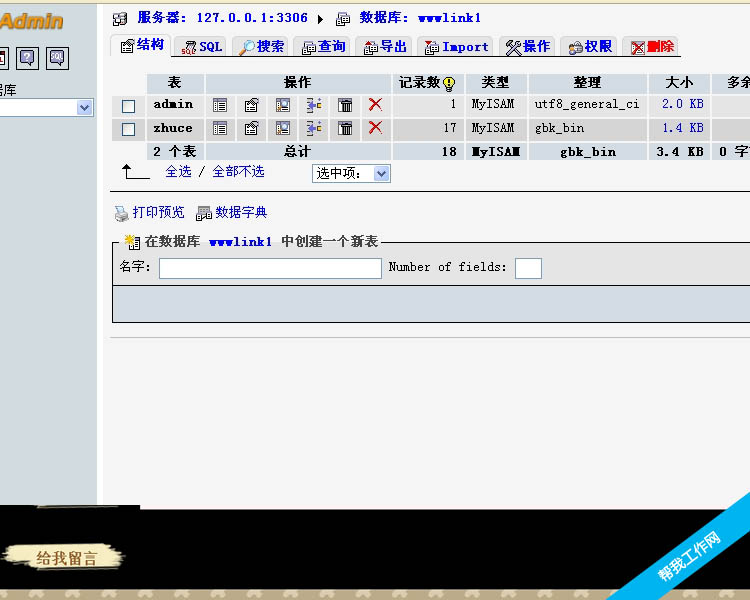Image resolution: width=750 pixels, height=600 pixels.
Task: Search in the zhuce table
Action: click(283, 128)
